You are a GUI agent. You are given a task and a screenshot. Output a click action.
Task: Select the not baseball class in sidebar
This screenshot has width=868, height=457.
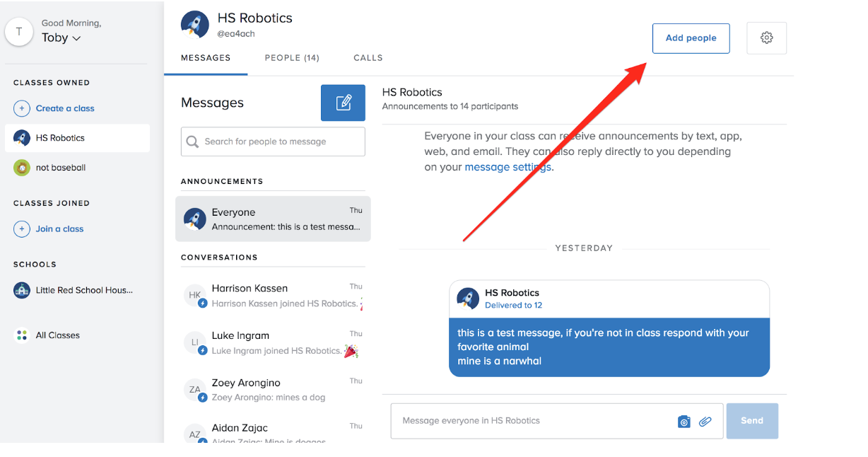[x=61, y=168]
